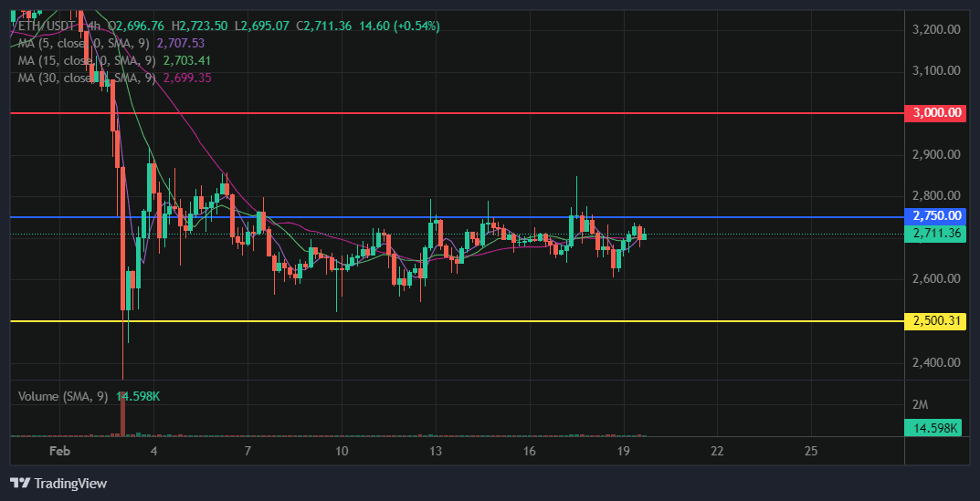
Task: Click the MA 30 value 2,699.35
Action: (187, 78)
